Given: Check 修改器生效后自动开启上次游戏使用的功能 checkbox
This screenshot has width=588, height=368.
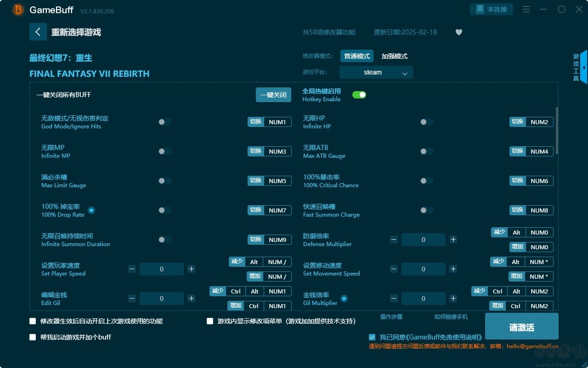Looking at the screenshot, I should 33,321.
